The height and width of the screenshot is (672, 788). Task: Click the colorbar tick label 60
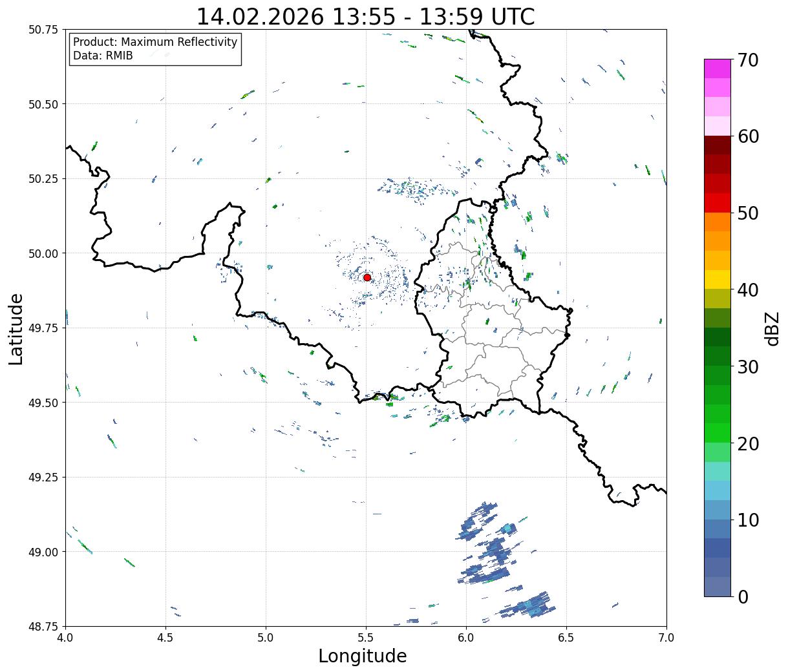(747, 136)
